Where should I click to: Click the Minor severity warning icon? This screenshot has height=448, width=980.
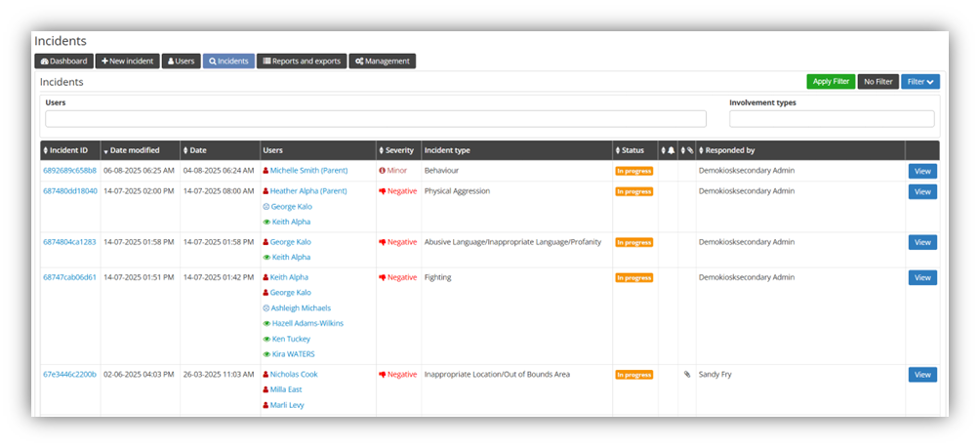(383, 170)
